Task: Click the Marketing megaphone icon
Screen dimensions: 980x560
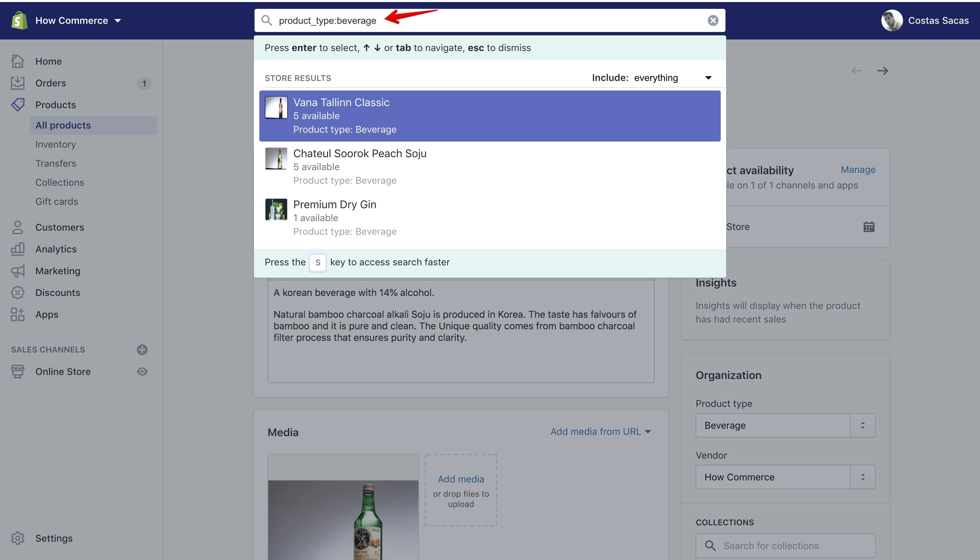Action: pos(18,271)
